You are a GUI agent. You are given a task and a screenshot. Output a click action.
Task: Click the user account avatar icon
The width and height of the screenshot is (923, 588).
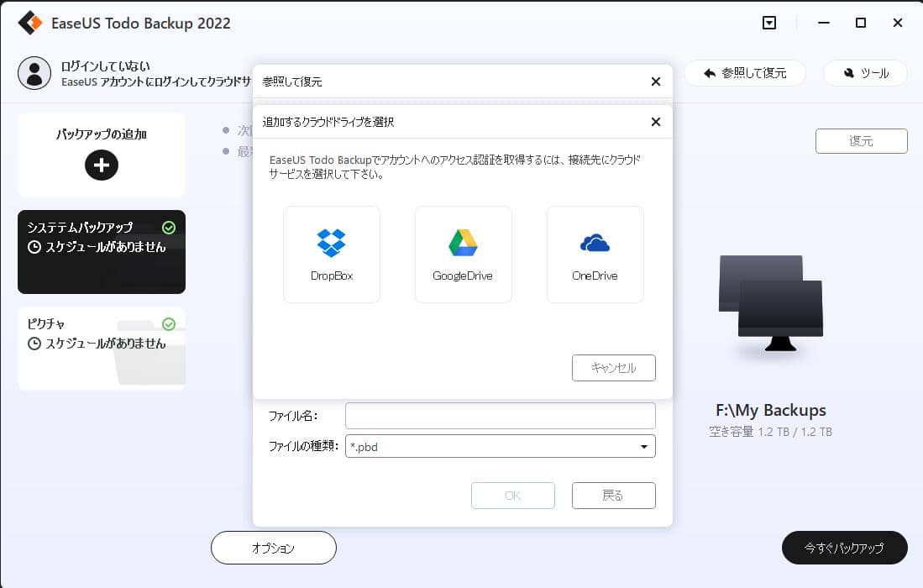[34, 73]
